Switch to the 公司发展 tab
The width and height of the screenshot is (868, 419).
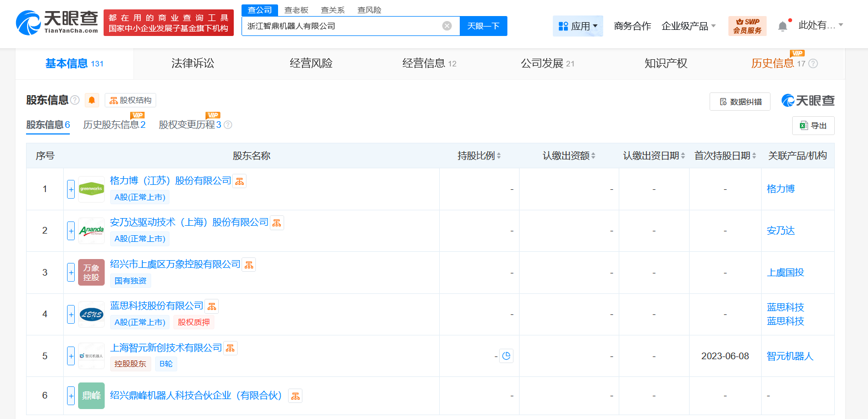[x=547, y=64]
